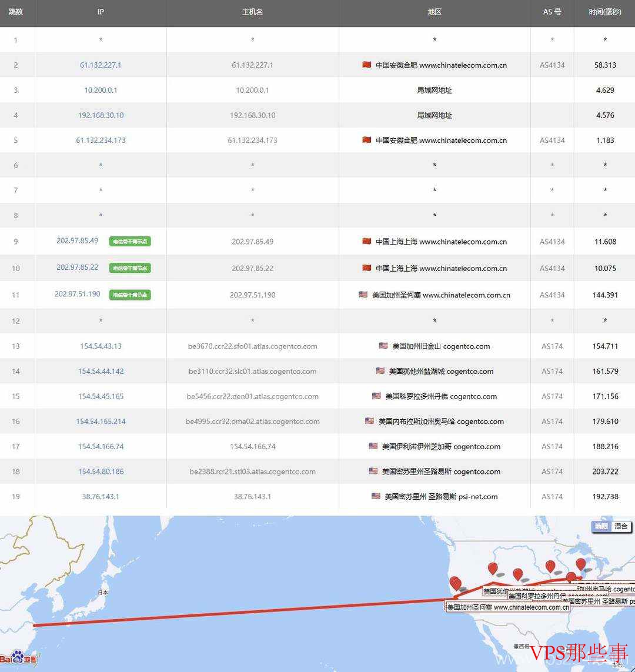This screenshot has width=635, height=672.
Task: Click the 局域网地址 cell in hop 3 row
Action: (435, 90)
